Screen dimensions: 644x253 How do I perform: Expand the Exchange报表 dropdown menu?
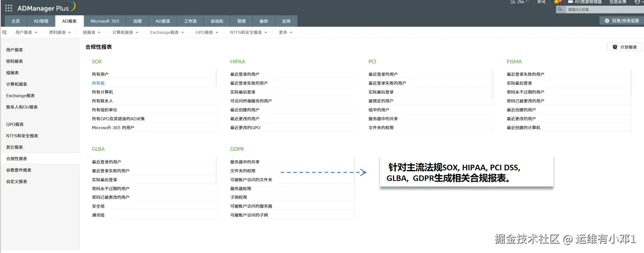(167, 33)
